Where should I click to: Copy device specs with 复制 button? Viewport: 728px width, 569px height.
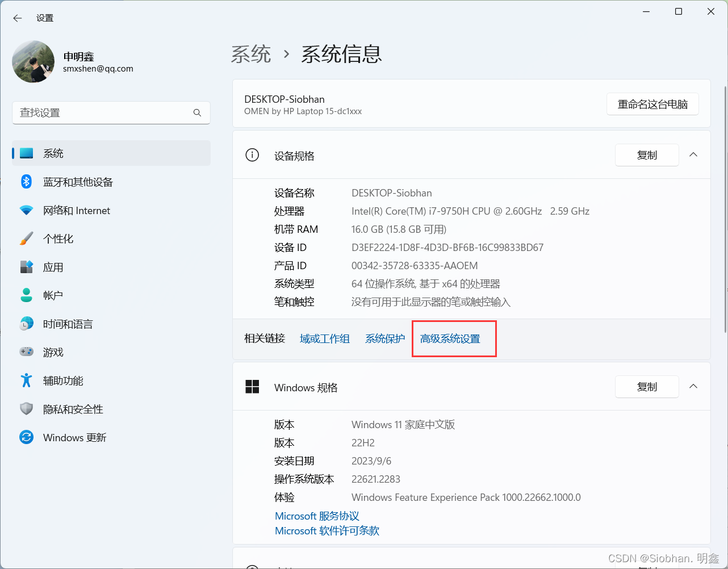tap(647, 155)
